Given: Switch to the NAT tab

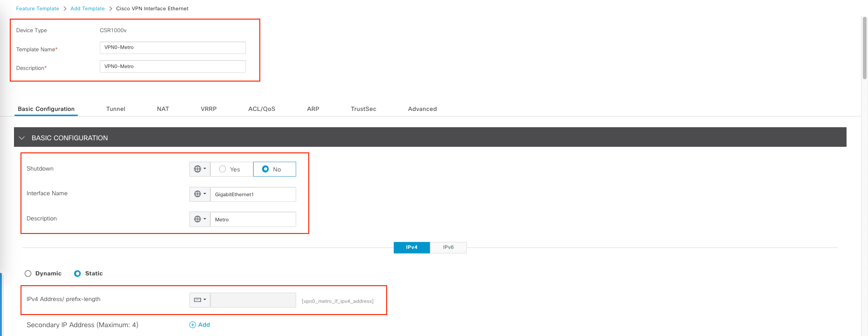Looking at the screenshot, I should [163, 109].
